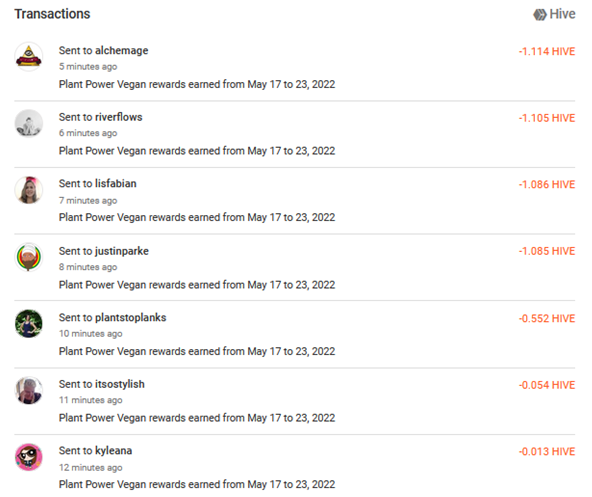Open itsostylish's profile avatar
Screen dimensions: 592x497
(29, 390)
